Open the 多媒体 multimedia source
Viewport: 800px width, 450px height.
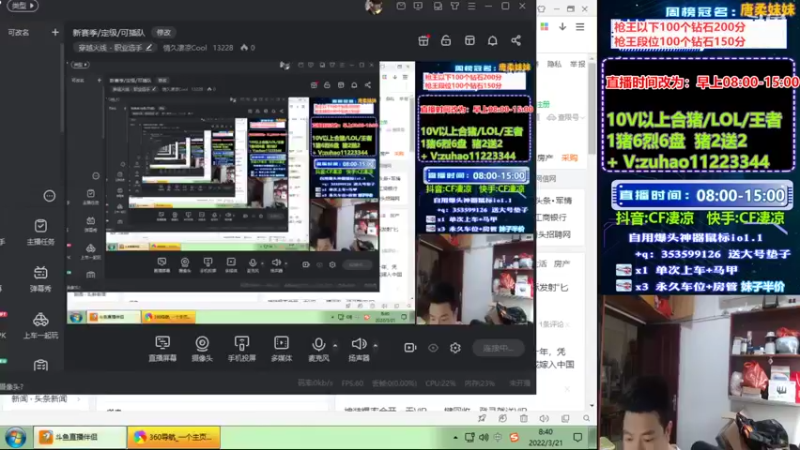[281, 348]
